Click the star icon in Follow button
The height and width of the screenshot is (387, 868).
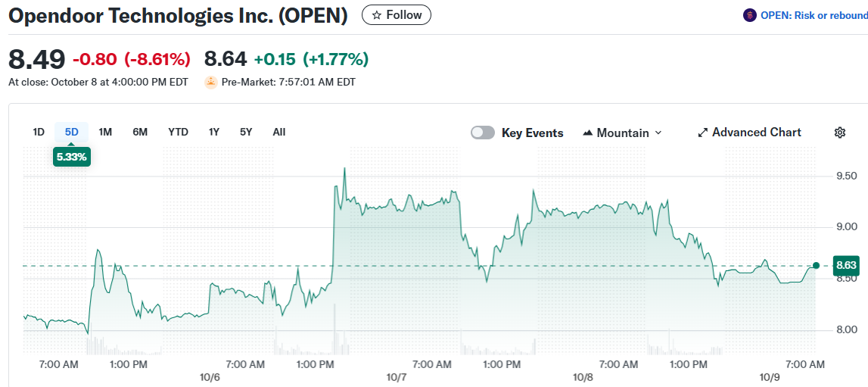(x=376, y=15)
